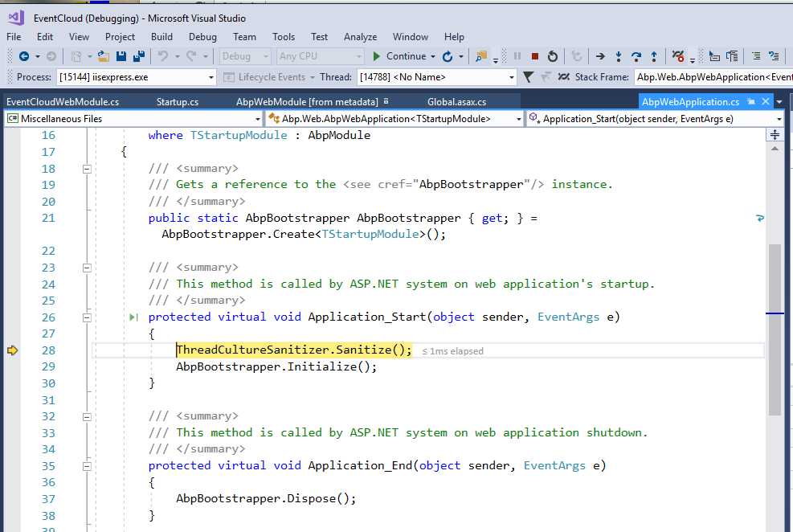The width and height of the screenshot is (793, 532).
Task: Collapse the Application_Start method at line 26
Action: tap(87, 317)
